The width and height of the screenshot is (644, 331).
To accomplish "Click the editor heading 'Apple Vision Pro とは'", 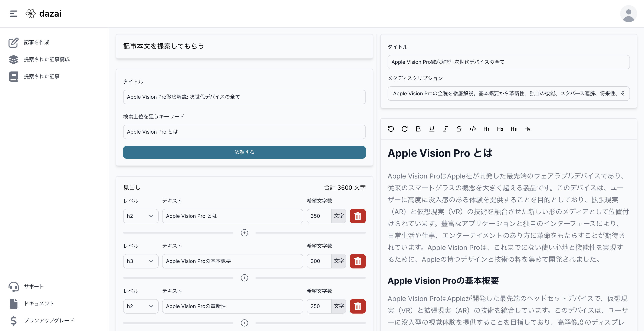I will click(x=440, y=153).
